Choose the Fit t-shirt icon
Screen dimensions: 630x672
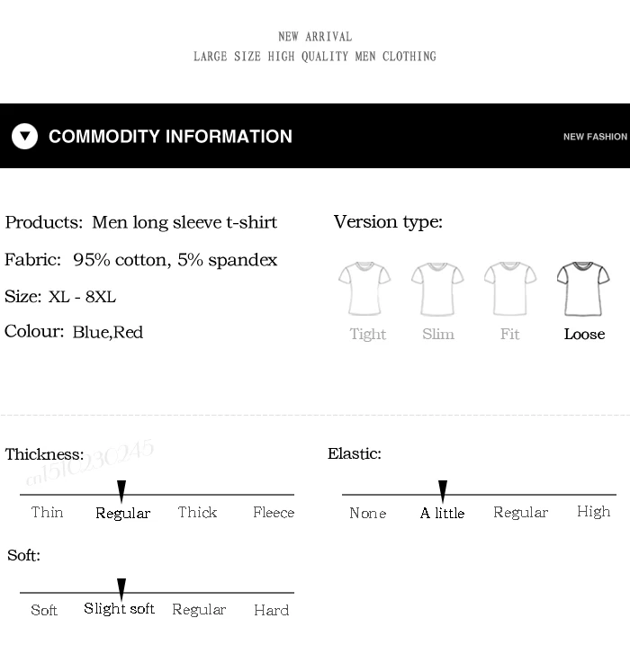click(510, 289)
